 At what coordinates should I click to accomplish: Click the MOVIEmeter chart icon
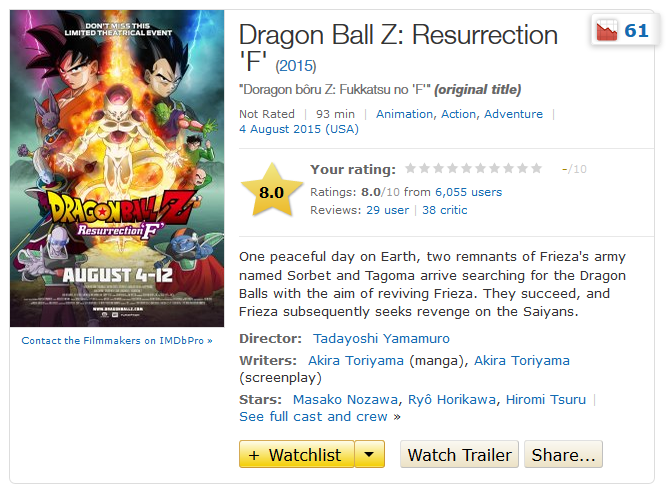coord(607,30)
